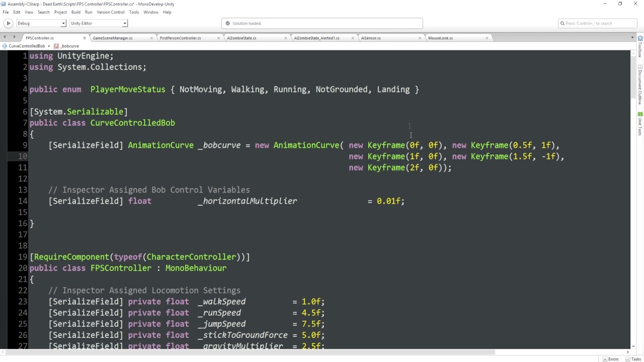Open the Window menu

(x=151, y=12)
